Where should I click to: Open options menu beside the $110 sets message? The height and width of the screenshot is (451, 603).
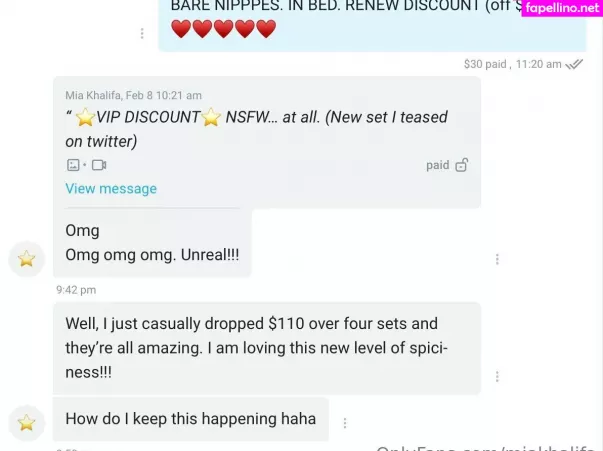497,376
